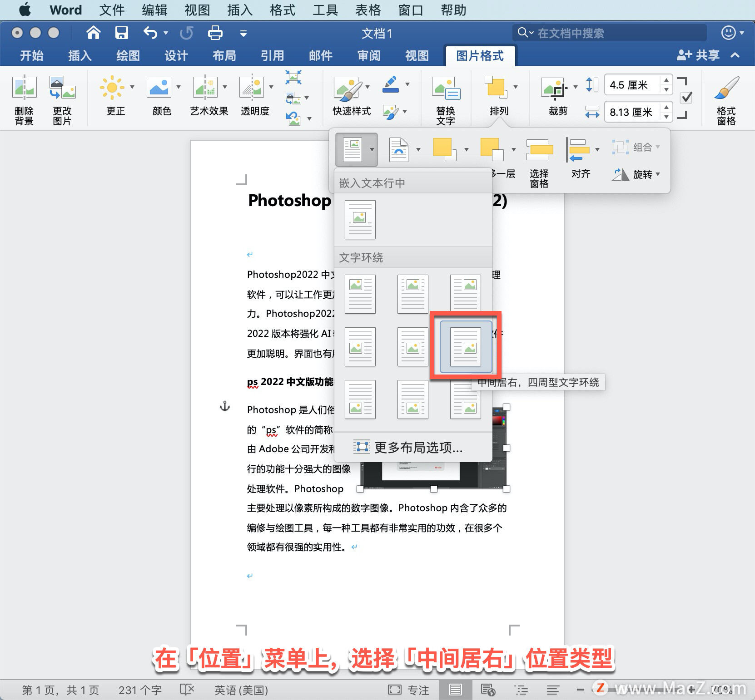The height and width of the screenshot is (700, 755).
Task: Expand the Wrap Text dropdown arrow
Action: [x=418, y=149]
